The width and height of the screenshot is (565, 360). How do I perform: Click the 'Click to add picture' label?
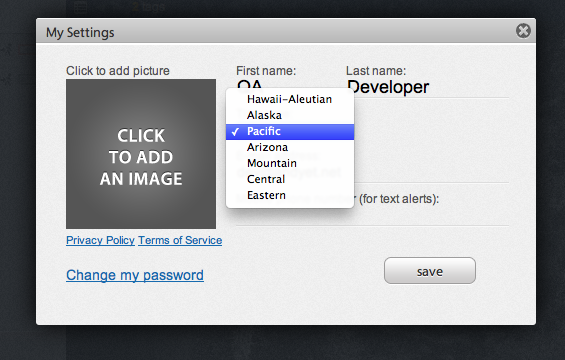[117, 71]
